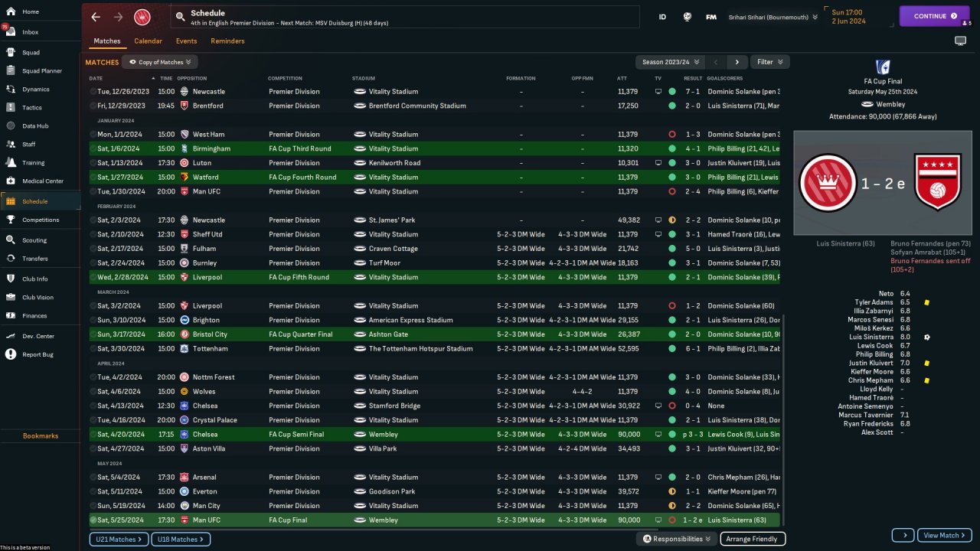The width and height of the screenshot is (980, 551).
Task: Click Bristol City in the opposition column
Action: [210, 334]
